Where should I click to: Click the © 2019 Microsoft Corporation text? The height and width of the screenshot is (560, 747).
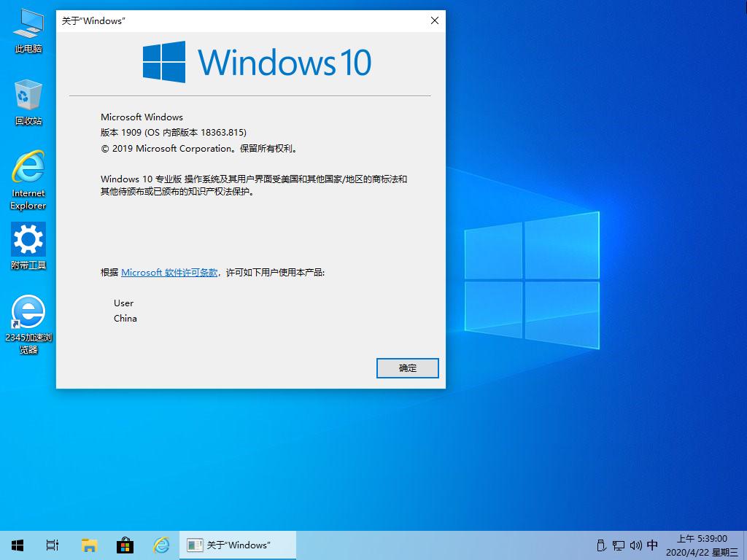(x=200, y=149)
